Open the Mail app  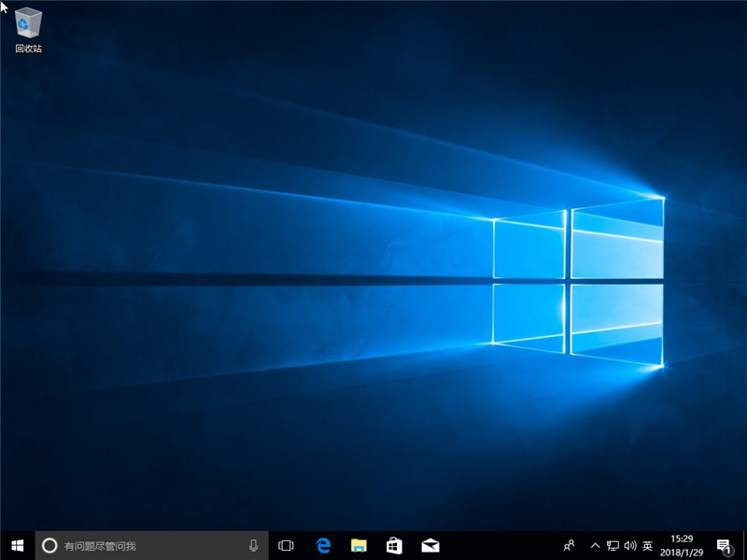[432, 545]
